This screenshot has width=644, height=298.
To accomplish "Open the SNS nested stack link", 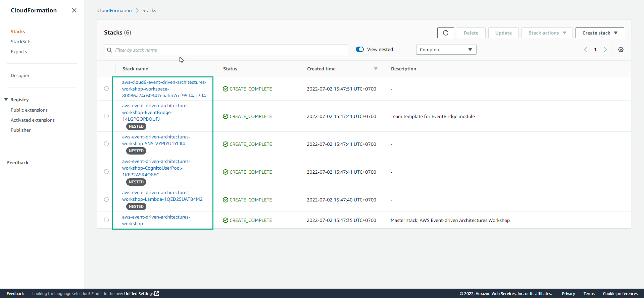I will [156, 140].
